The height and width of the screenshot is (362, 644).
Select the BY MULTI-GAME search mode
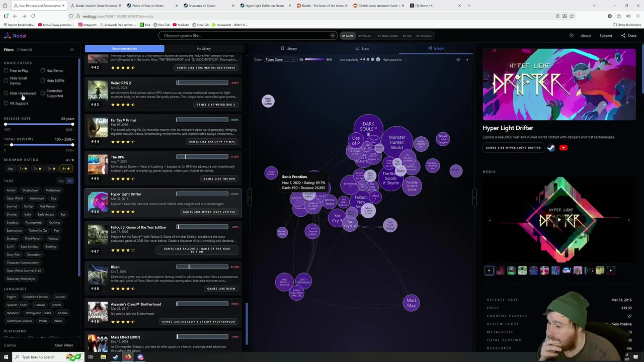[x=388, y=36]
